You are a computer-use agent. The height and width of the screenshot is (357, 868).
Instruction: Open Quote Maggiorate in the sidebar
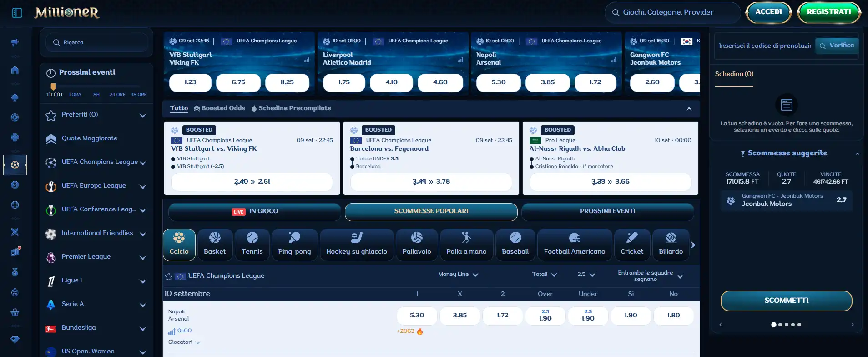pyautogui.click(x=96, y=138)
